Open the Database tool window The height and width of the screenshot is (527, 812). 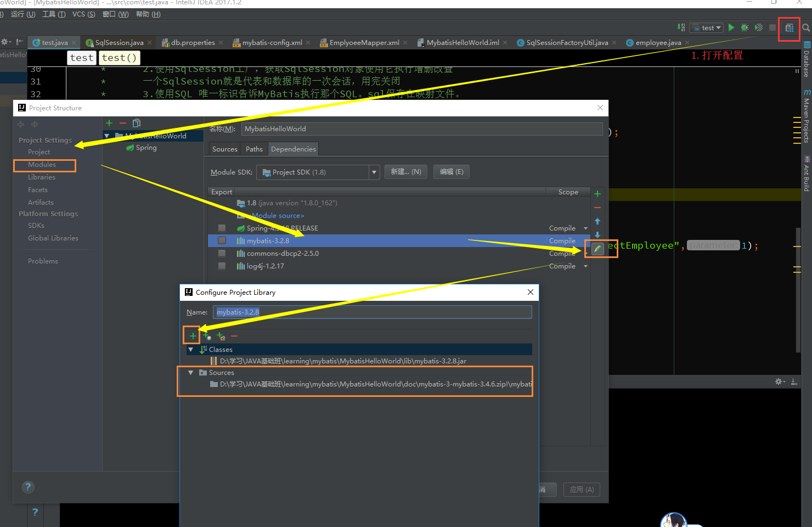tap(807, 59)
